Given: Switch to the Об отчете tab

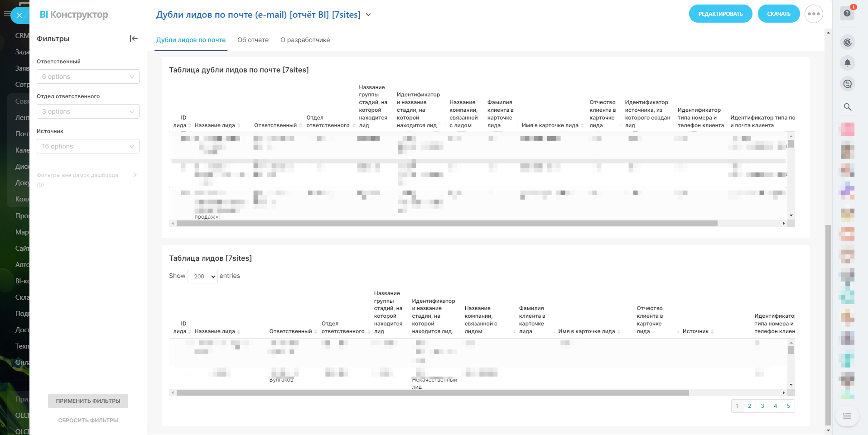Looking at the screenshot, I should [253, 40].
